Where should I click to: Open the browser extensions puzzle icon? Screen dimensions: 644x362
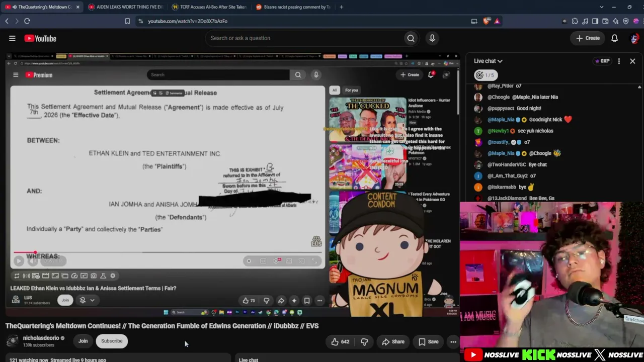[575, 21]
